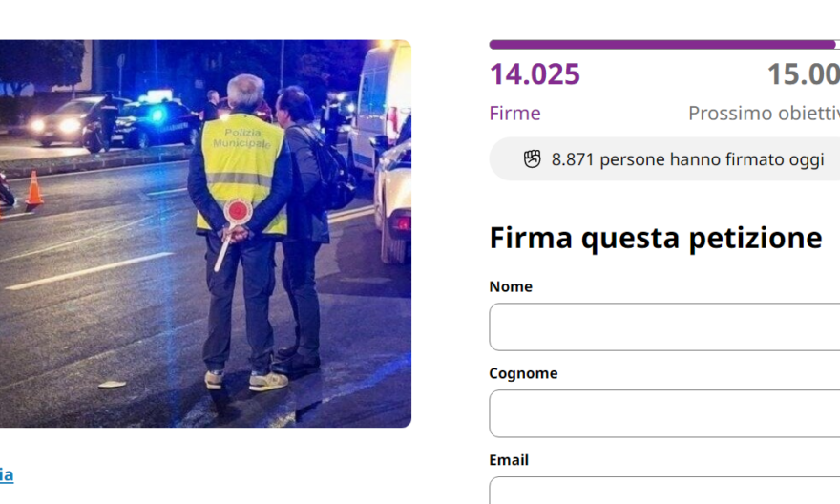The width and height of the screenshot is (840, 504).
Task: Click the red stop paddle in photo
Action: click(238, 211)
